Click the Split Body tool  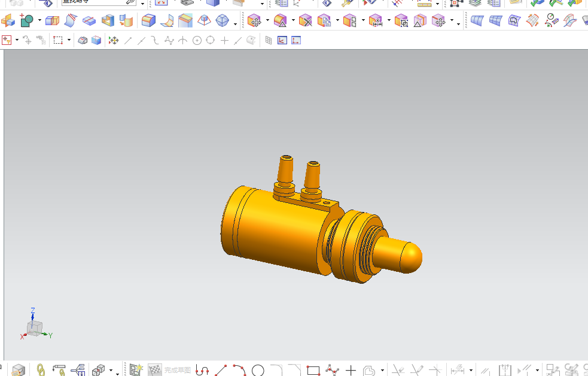point(89,20)
